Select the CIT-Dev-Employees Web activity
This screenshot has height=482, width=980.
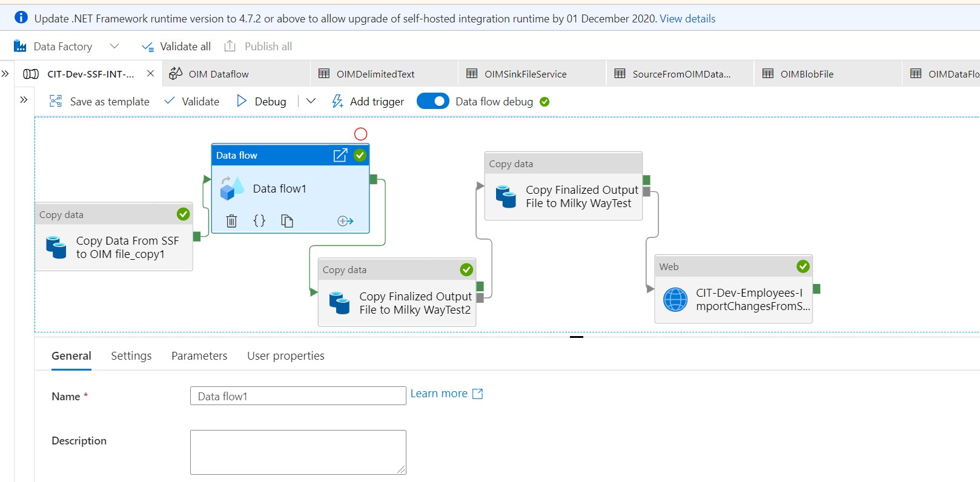[733, 289]
